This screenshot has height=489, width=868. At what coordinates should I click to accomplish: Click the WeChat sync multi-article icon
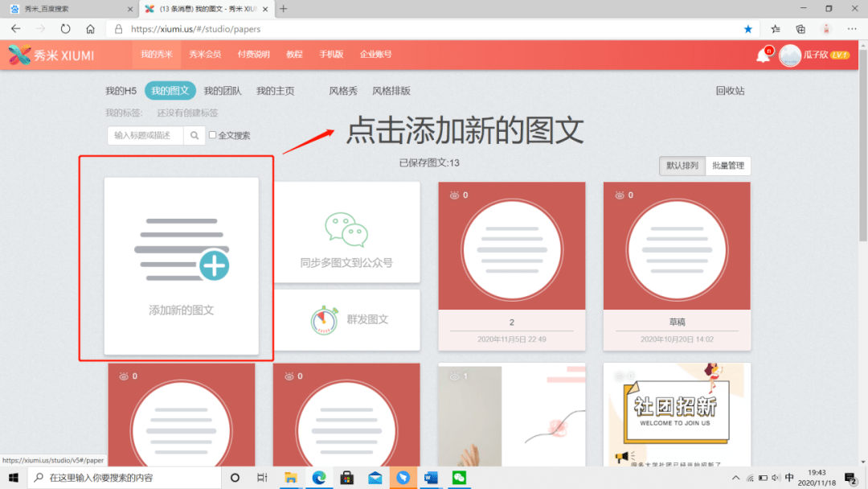pyautogui.click(x=346, y=229)
